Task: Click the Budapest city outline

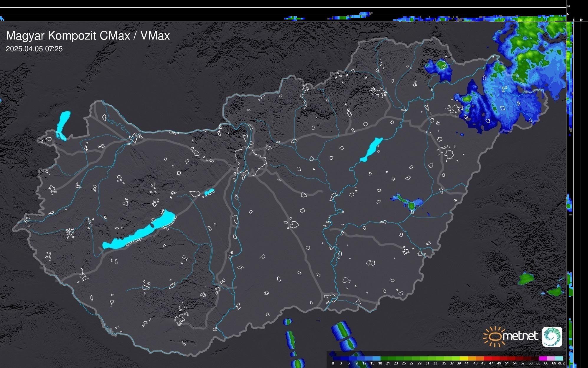Action: click(251, 162)
